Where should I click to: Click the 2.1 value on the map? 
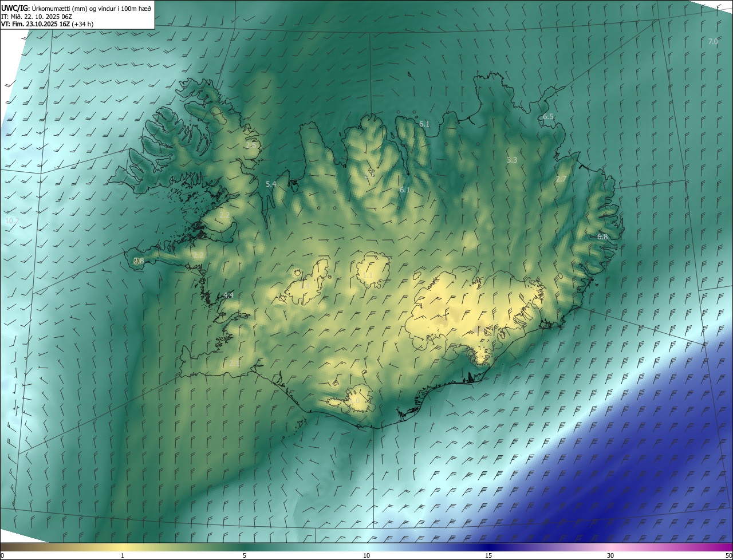[x=234, y=363]
